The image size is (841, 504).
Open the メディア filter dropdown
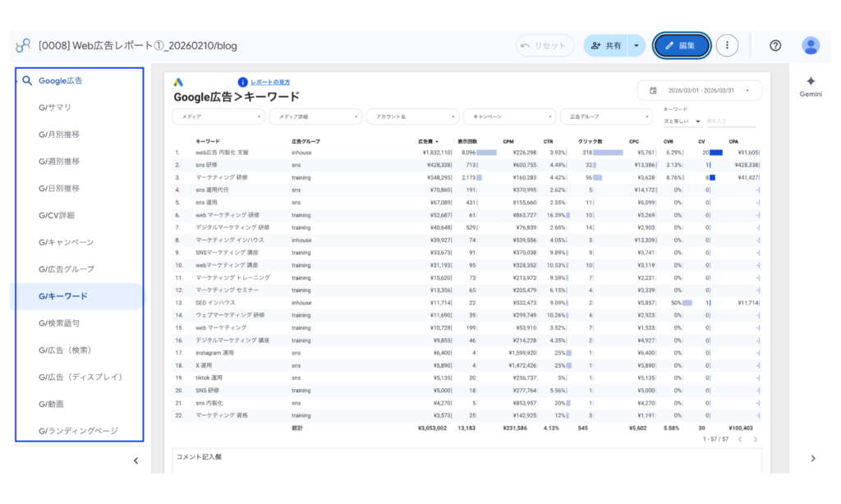tap(218, 117)
